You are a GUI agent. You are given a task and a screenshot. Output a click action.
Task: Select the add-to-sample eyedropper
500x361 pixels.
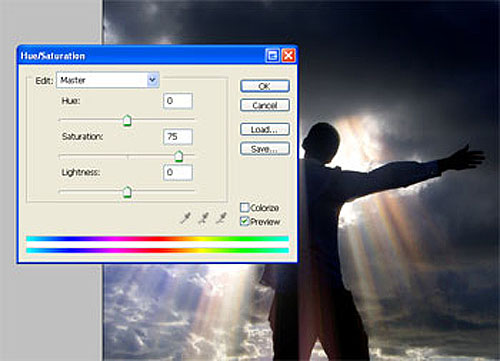click(x=204, y=218)
